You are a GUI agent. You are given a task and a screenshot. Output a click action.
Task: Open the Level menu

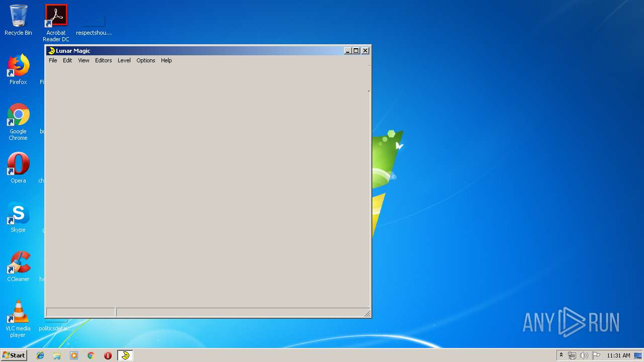click(124, 60)
